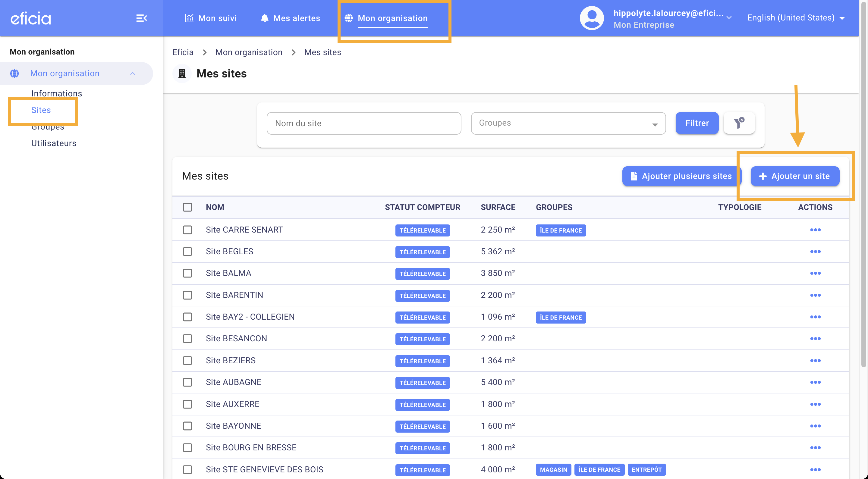Screen dimensions: 868x479
Task: Open actions menu for Site BEGLES
Action: [816, 252]
